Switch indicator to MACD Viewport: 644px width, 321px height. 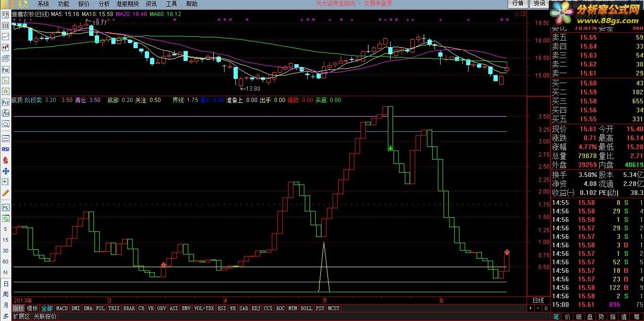[62, 308]
